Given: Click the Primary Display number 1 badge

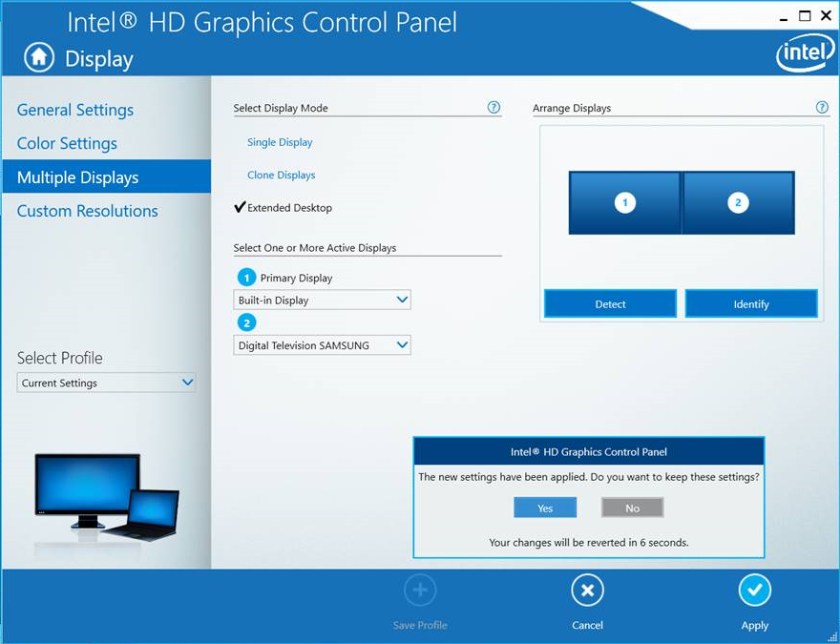Looking at the screenshot, I should coord(246,278).
